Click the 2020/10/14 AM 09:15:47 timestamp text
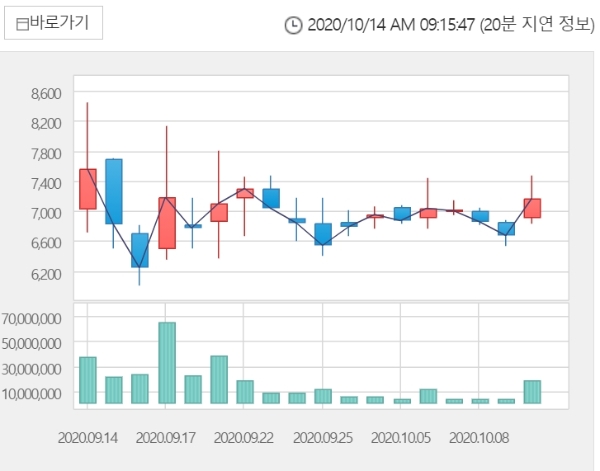This screenshot has width=600, height=471. point(391,25)
